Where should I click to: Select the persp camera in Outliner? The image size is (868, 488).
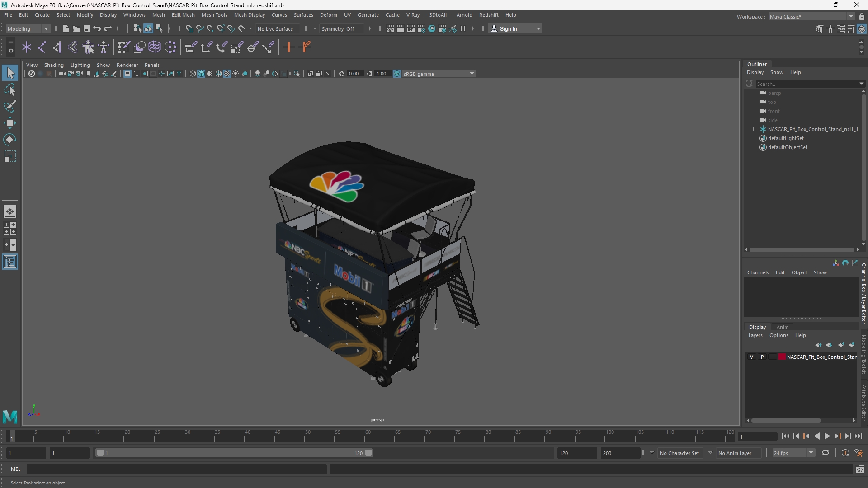774,93
